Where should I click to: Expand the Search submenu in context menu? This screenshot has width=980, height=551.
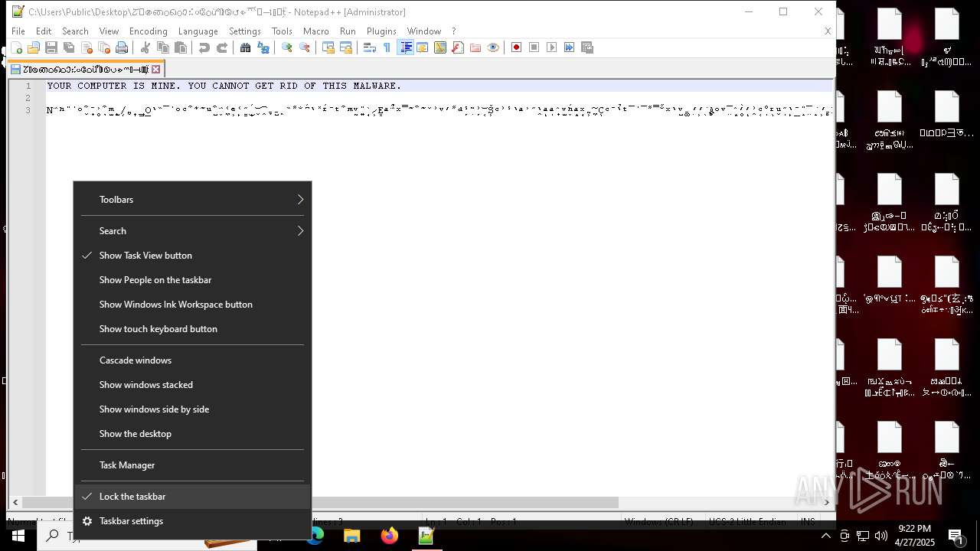tap(192, 231)
